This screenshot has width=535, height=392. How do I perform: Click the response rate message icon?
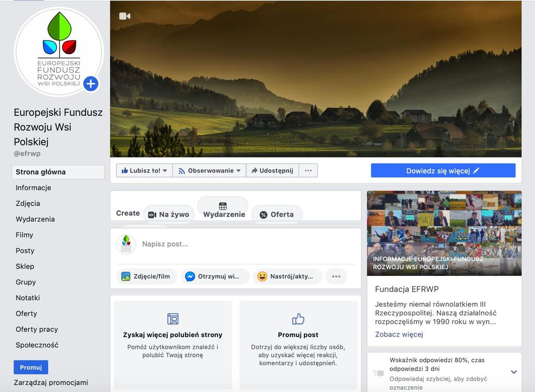(x=379, y=373)
